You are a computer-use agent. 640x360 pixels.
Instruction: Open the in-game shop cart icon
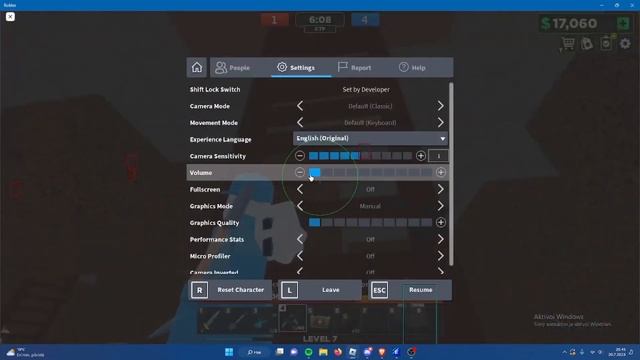pyautogui.click(x=568, y=43)
